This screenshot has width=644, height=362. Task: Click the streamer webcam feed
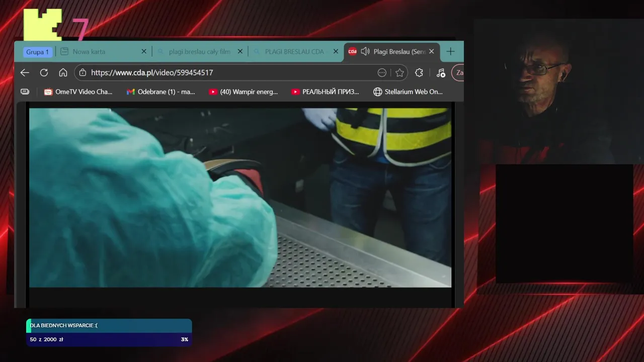[558, 92]
